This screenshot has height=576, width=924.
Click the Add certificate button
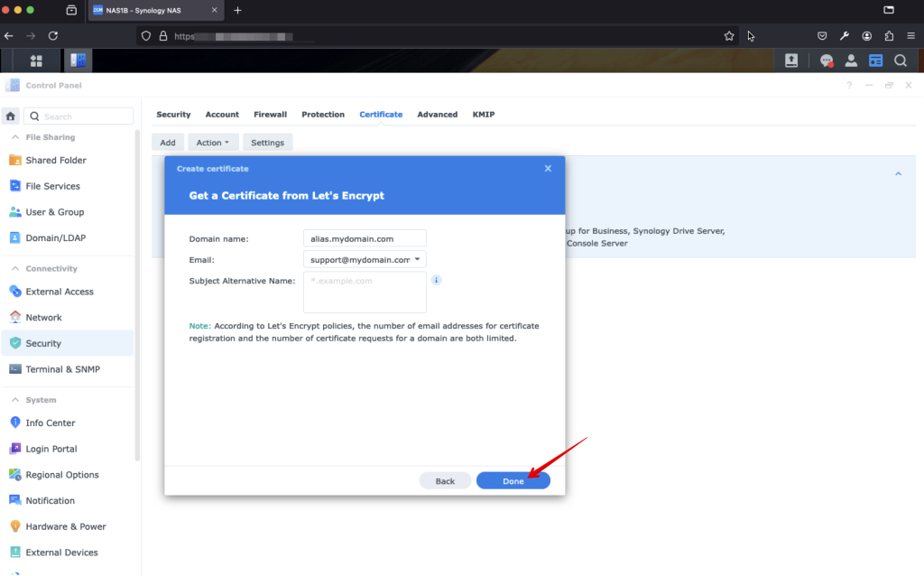click(x=168, y=143)
